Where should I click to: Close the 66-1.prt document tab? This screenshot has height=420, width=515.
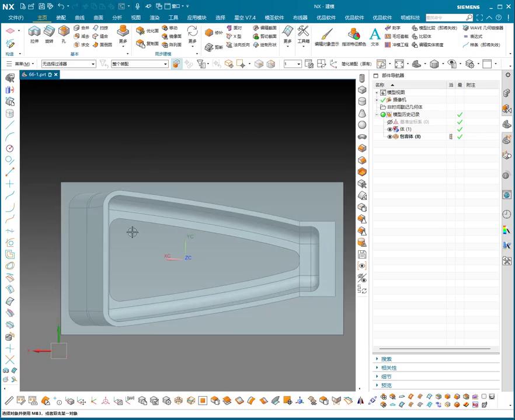coord(56,75)
